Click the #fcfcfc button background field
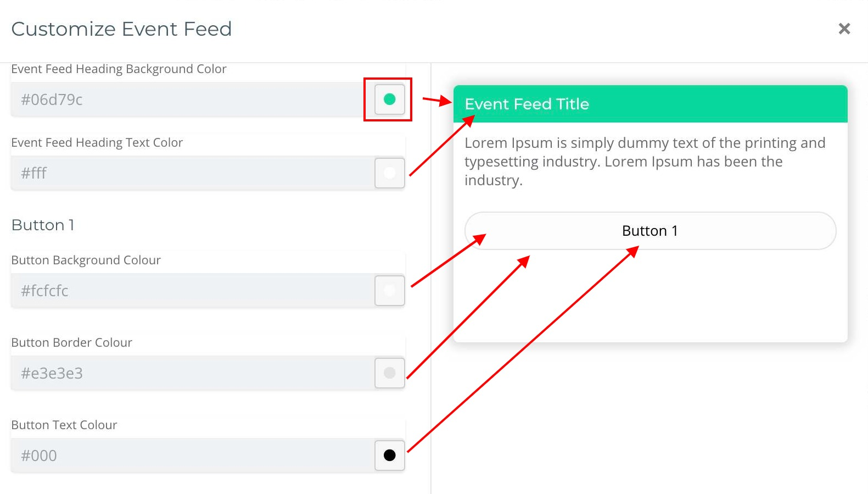This screenshot has width=868, height=494. 187,291
